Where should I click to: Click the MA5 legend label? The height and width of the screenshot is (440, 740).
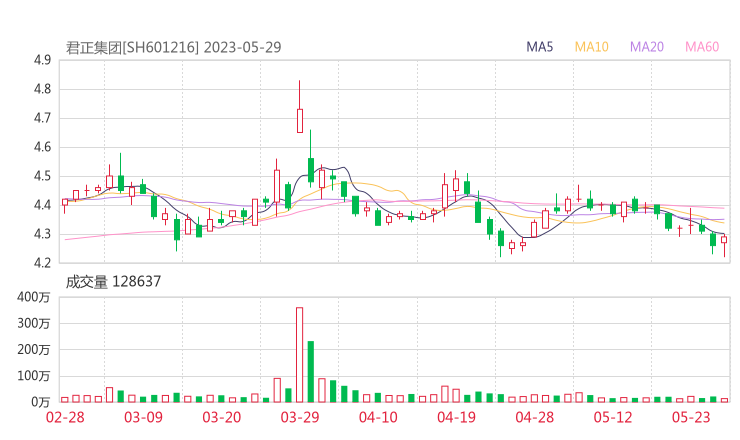(x=539, y=47)
